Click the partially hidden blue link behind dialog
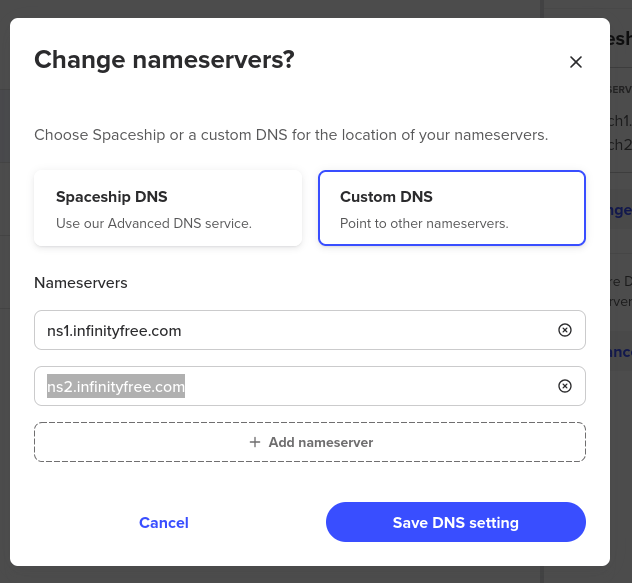The height and width of the screenshot is (583, 632). click(x=620, y=210)
